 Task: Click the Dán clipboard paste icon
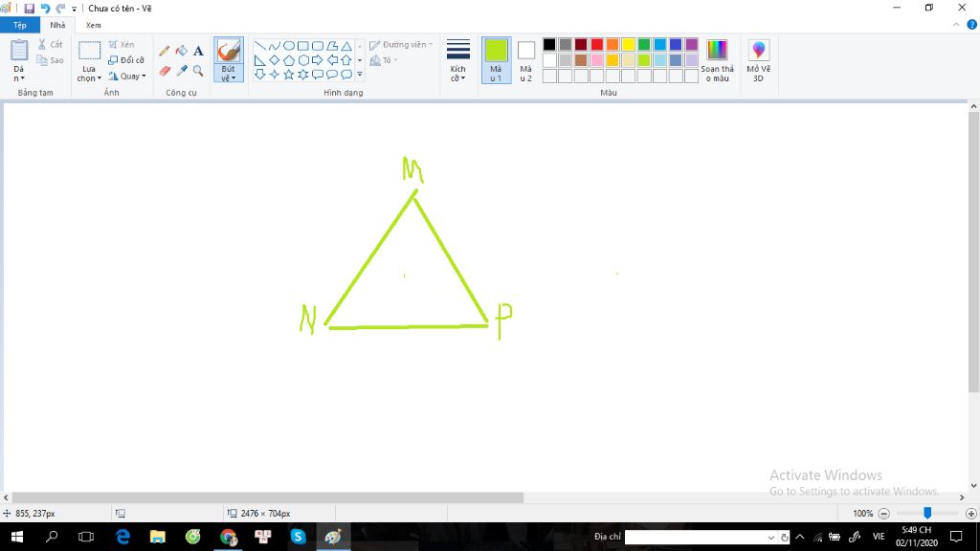[x=19, y=51]
